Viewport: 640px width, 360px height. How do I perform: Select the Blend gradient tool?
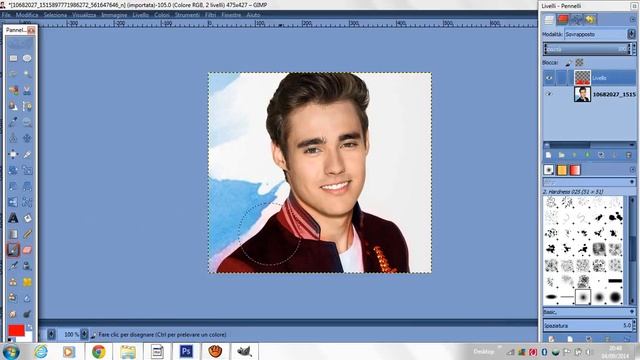13,234
